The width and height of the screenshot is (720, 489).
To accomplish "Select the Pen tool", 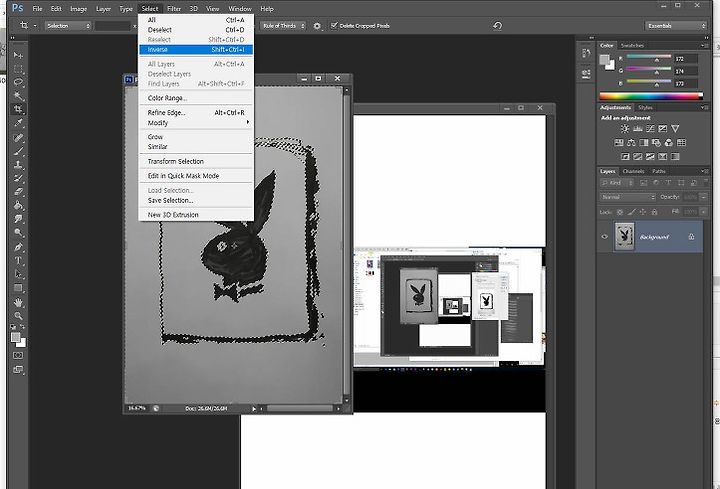I will 18,247.
